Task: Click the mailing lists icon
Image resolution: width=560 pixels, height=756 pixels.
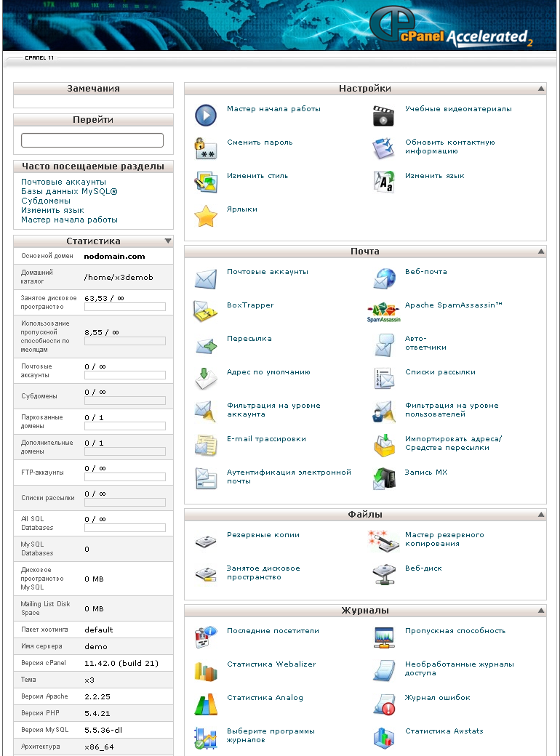Action: (384, 379)
